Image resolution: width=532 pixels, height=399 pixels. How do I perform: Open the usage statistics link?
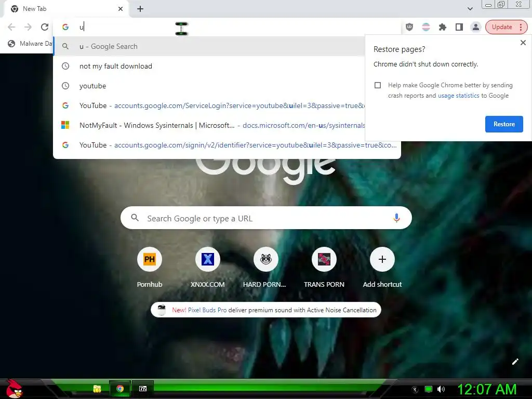[x=458, y=96]
